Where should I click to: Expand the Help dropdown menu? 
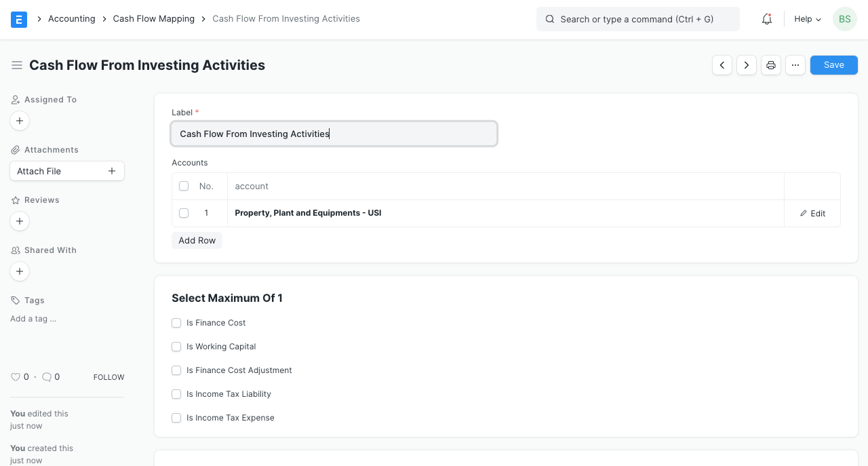807,19
